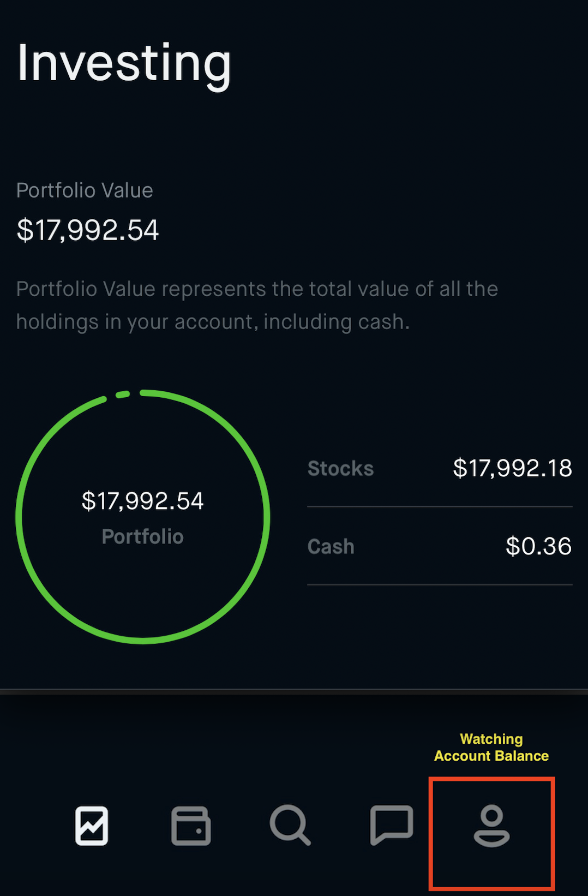Tap the Cash amount $0.36
The image size is (588, 896).
(x=539, y=546)
